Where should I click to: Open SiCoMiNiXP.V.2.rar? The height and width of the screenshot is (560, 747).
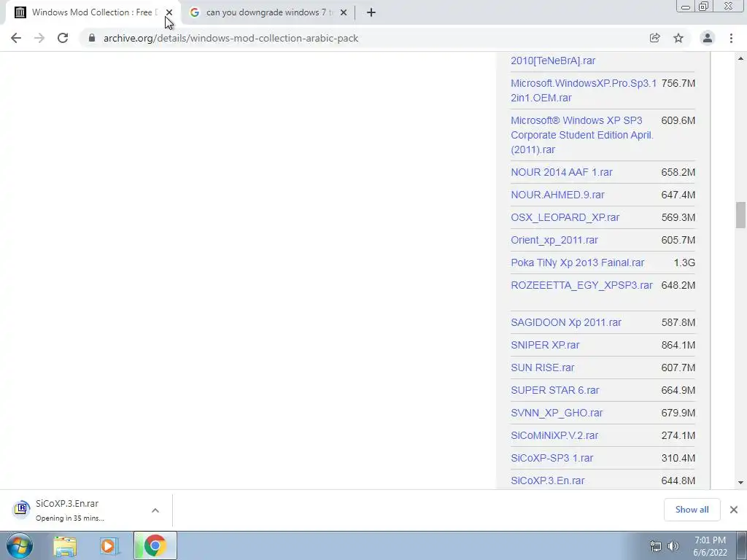554,435
